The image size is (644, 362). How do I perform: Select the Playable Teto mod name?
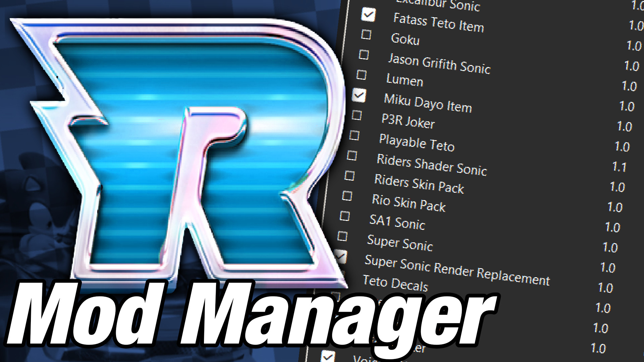pos(417,143)
